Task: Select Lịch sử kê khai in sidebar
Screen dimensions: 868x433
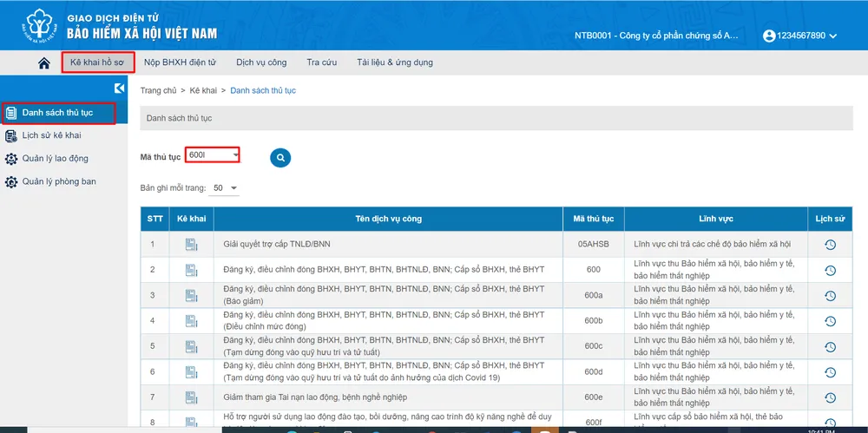Action: pyautogui.click(x=51, y=135)
